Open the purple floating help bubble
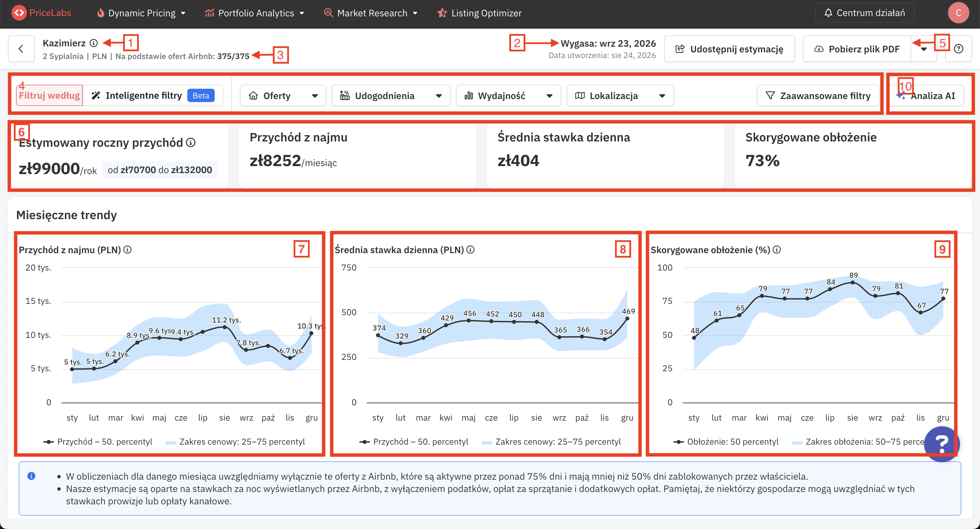The width and height of the screenshot is (980, 529). pos(942,444)
